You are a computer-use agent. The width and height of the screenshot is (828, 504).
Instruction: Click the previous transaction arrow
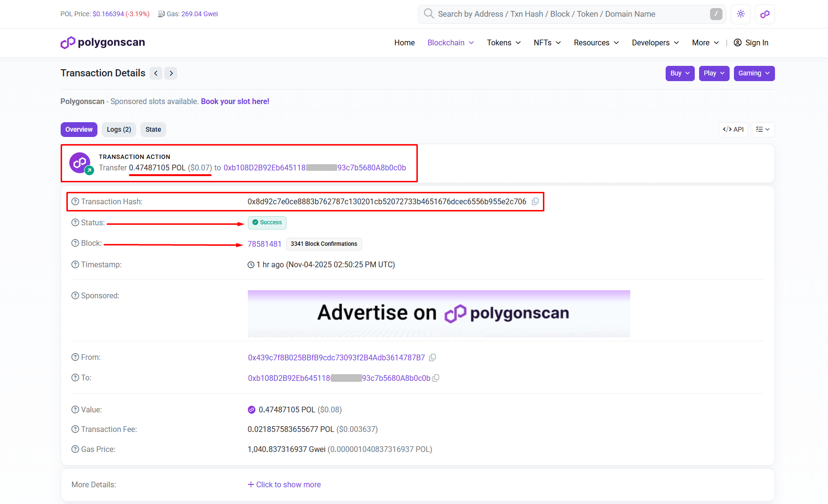pos(156,73)
